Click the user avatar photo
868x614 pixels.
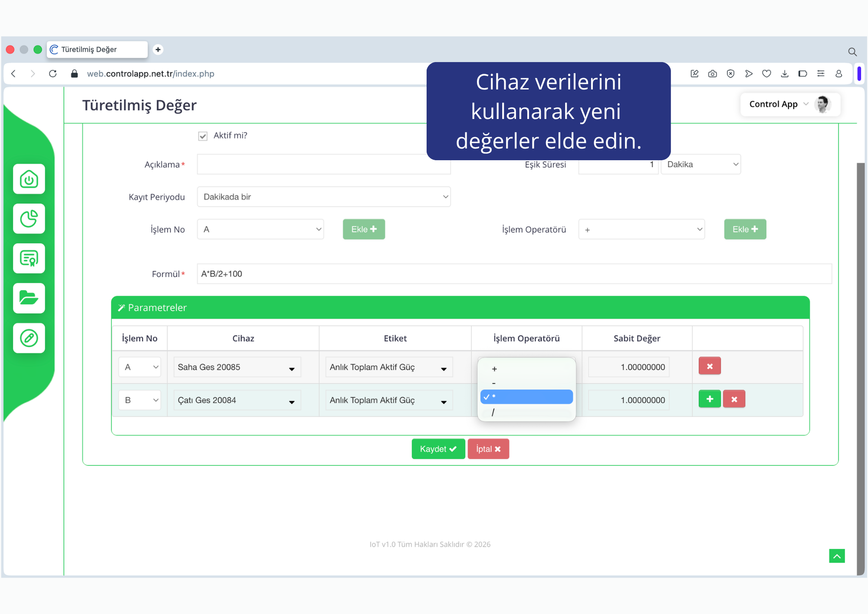(823, 104)
